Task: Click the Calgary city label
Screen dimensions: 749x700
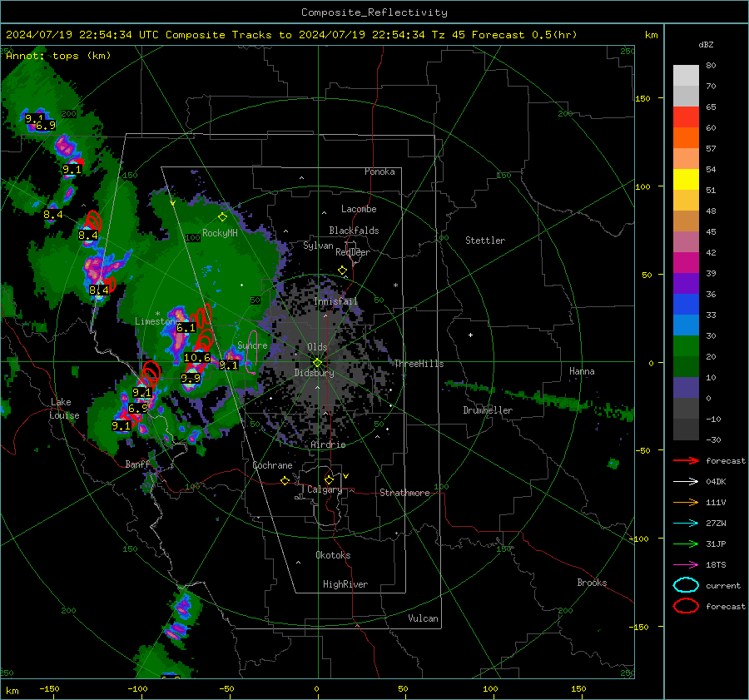Action: (325, 489)
